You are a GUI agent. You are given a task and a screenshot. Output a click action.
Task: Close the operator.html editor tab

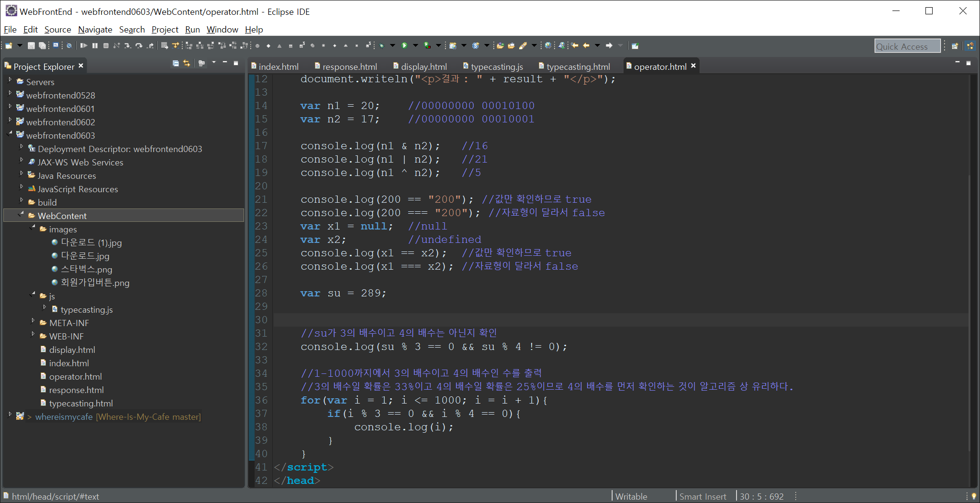693,66
